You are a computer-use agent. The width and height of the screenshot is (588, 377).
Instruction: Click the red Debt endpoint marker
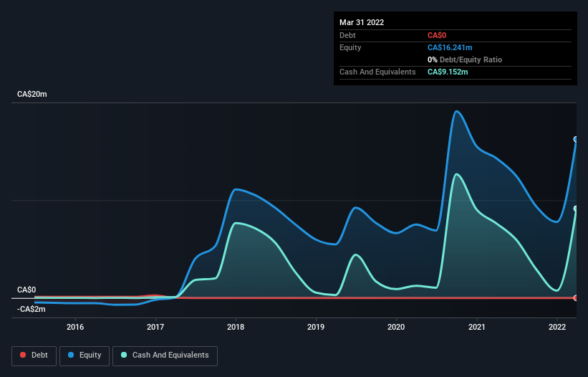(x=576, y=298)
